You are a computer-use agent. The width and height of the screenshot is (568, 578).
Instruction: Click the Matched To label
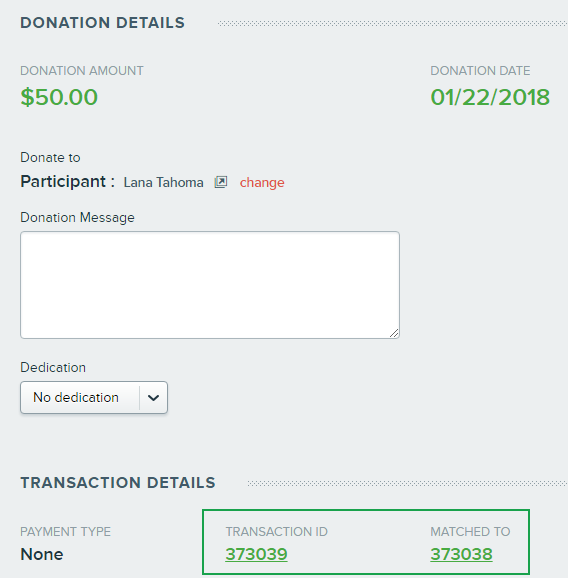pos(470,532)
